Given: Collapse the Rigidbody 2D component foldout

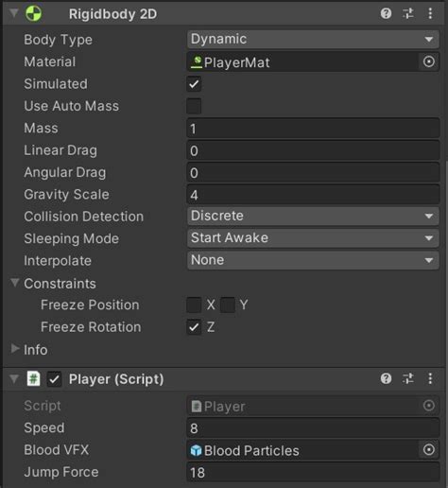Looking at the screenshot, I should pyautogui.click(x=14, y=13).
